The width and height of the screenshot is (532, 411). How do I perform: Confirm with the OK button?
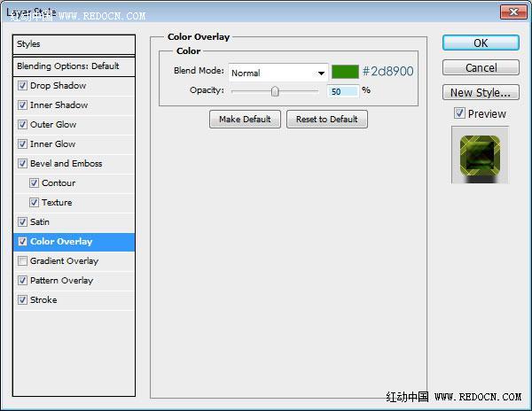[481, 43]
